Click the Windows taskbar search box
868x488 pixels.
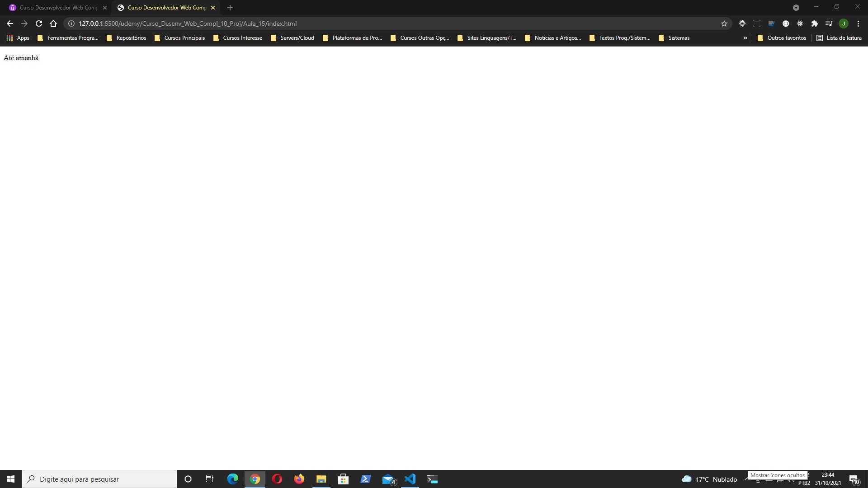(99, 479)
